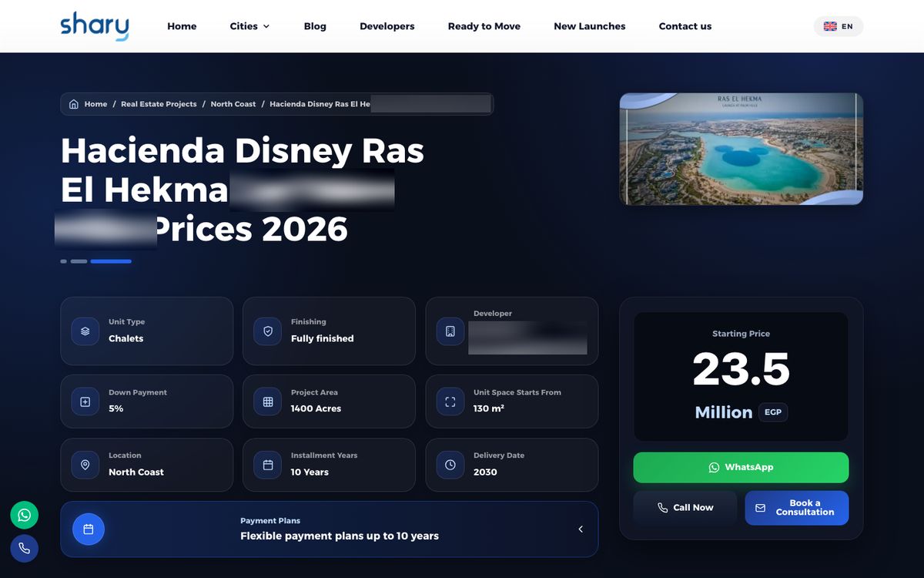The width and height of the screenshot is (924, 578).
Task: Click the Location pin icon
Action: click(85, 465)
